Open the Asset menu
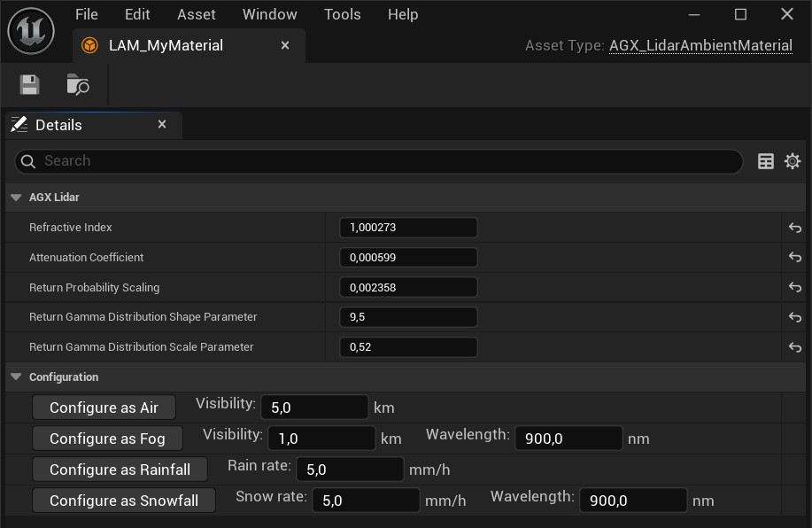The image size is (812, 528). (x=196, y=14)
